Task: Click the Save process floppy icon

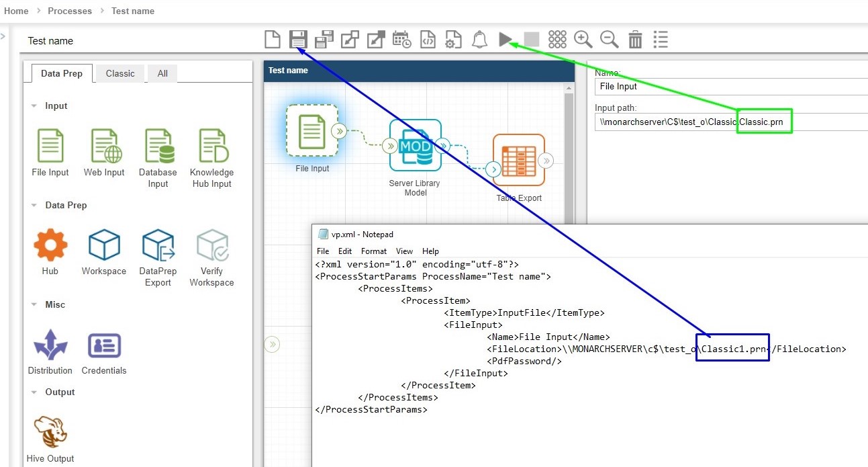Action: 298,40
